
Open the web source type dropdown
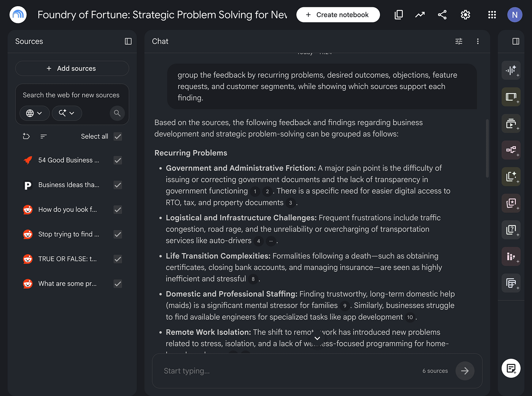(x=34, y=113)
